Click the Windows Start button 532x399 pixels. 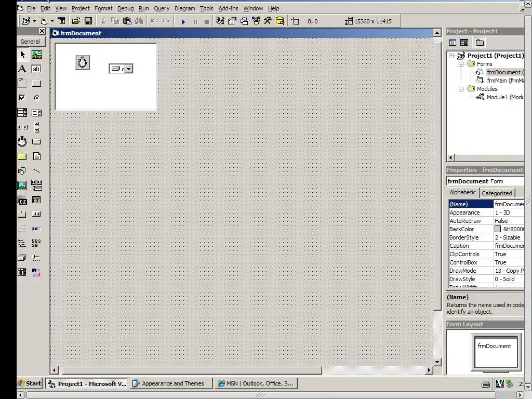click(30, 383)
